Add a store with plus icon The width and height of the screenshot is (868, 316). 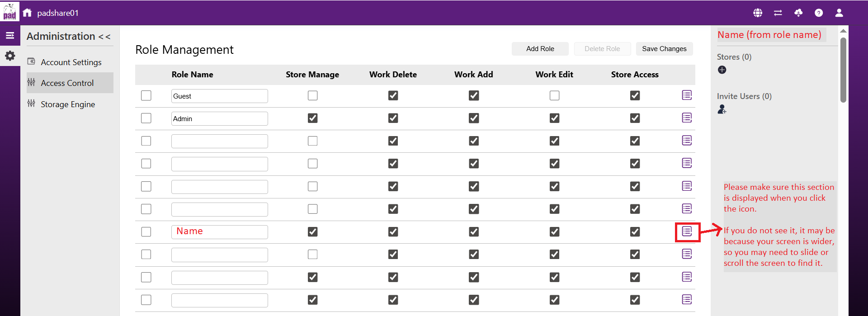click(722, 70)
